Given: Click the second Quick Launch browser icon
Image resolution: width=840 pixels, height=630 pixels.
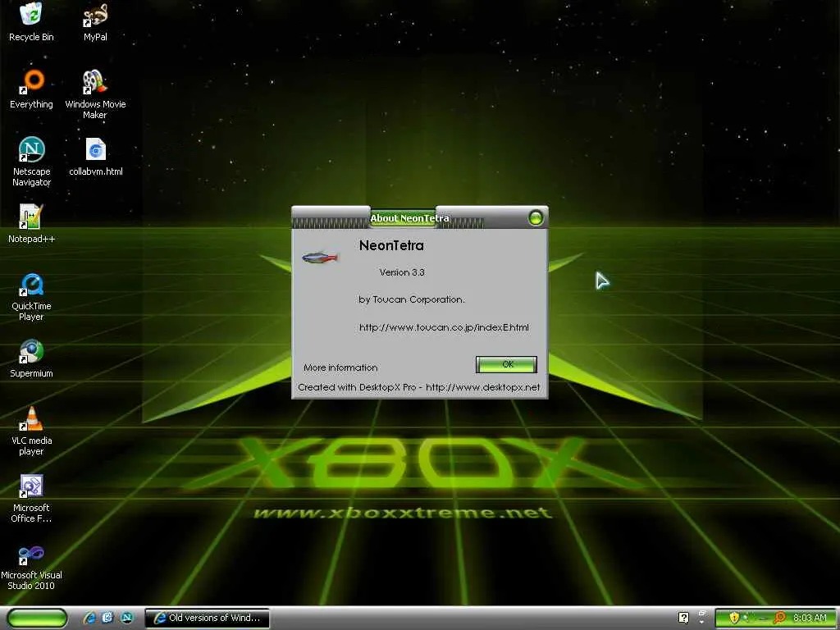Looking at the screenshot, I should pyautogui.click(x=107, y=618).
